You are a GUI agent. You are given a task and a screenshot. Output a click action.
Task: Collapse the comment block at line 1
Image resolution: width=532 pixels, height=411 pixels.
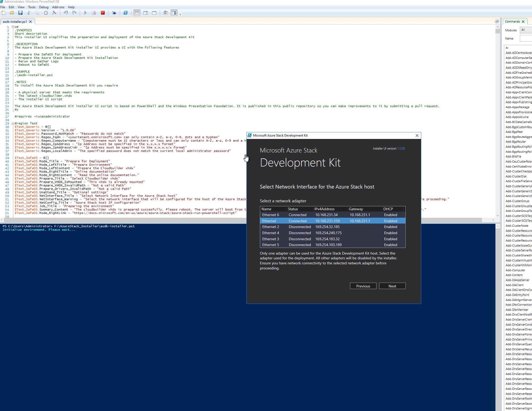coord(13,27)
